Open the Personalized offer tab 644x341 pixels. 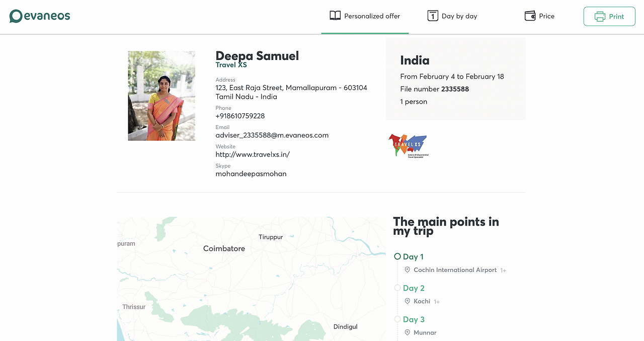pos(365,16)
